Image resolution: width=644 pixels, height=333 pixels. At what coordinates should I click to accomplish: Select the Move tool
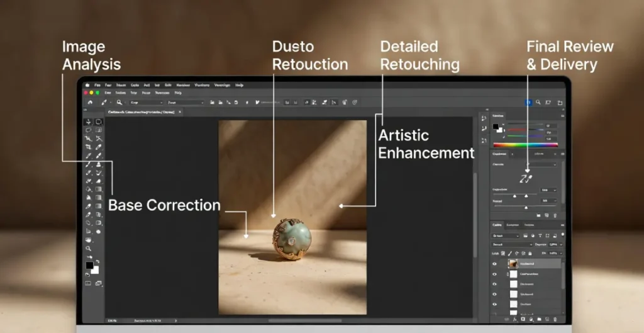click(x=88, y=122)
